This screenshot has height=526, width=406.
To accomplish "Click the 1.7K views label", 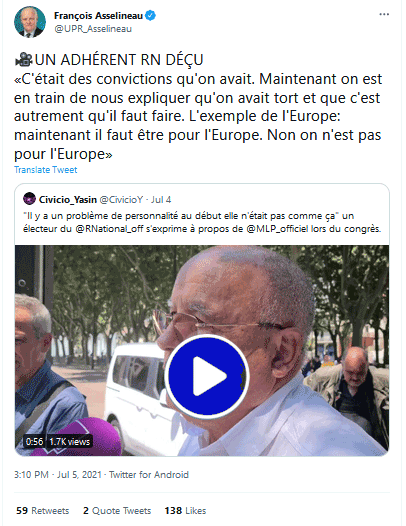I will point(70,441).
